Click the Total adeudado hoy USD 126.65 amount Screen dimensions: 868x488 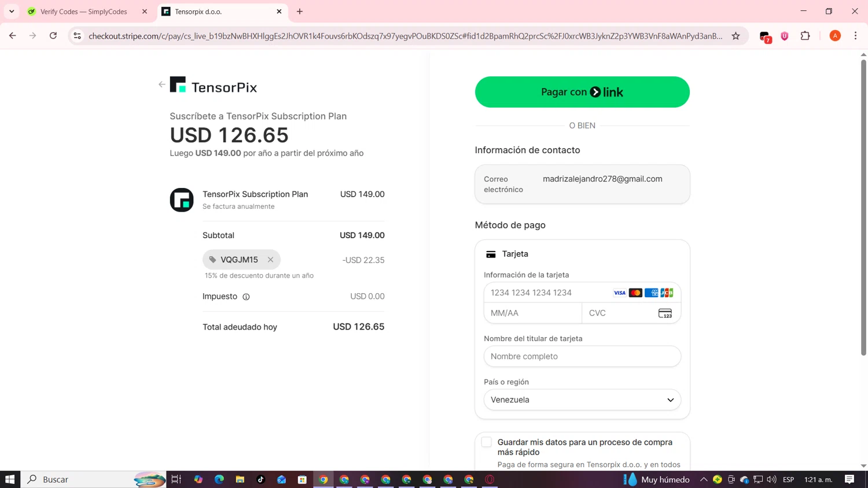(359, 327)
